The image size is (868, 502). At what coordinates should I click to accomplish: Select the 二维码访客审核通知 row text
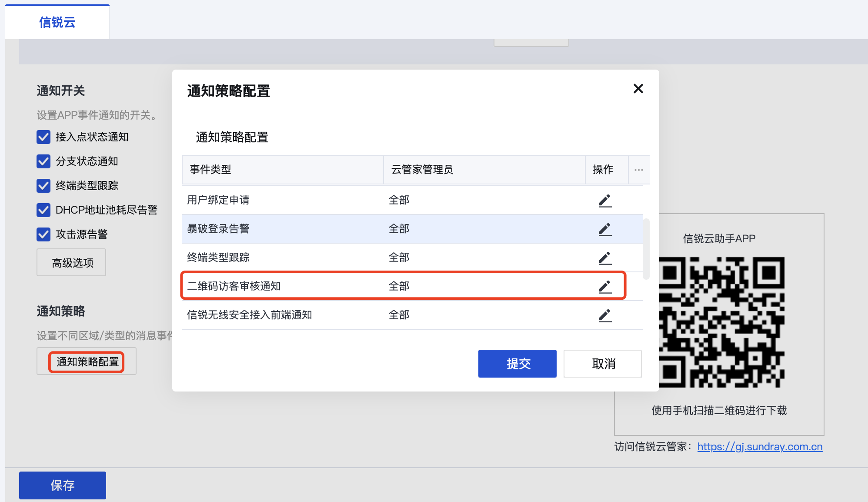tap(234, 286)
